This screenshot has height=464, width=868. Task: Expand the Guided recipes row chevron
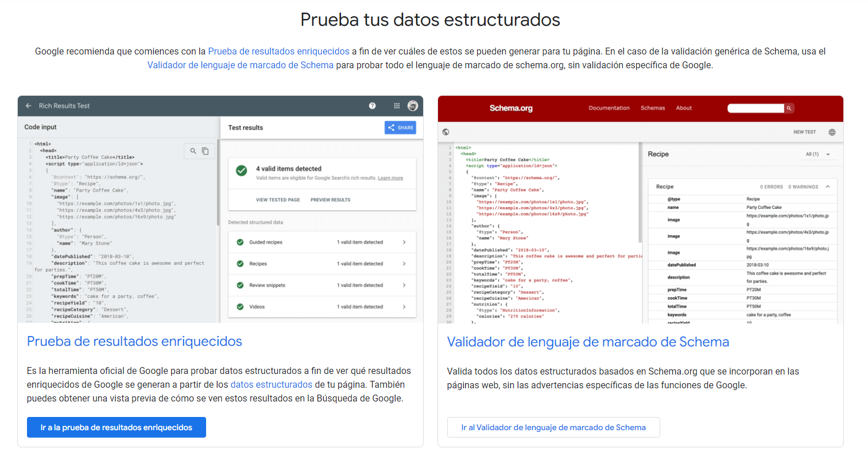(x=404, y=242)
